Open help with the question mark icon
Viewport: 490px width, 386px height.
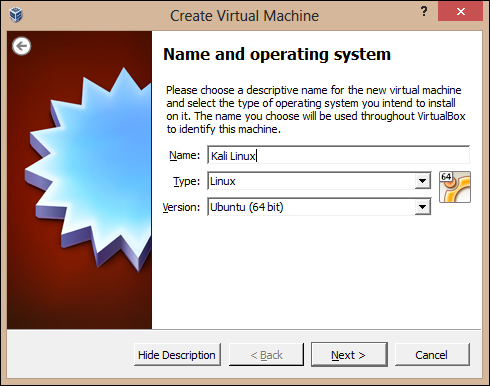coord(424,12)
